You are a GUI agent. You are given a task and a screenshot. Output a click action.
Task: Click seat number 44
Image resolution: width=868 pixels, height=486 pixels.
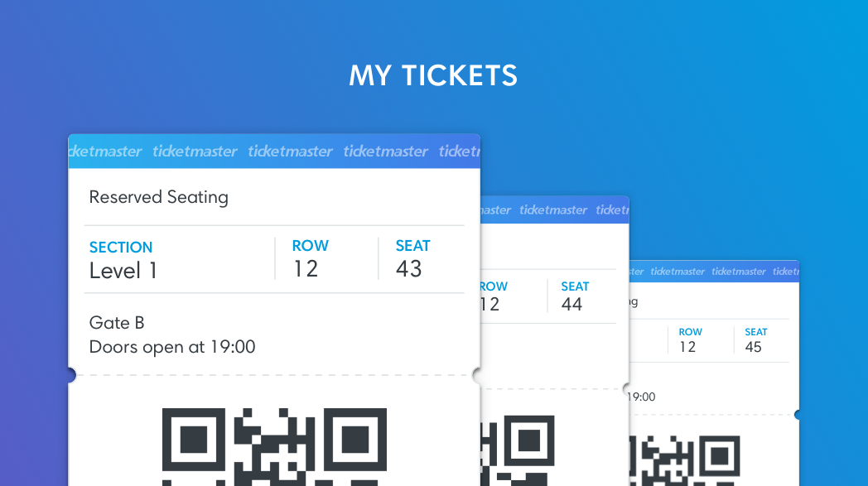click(x=571, y=305)
